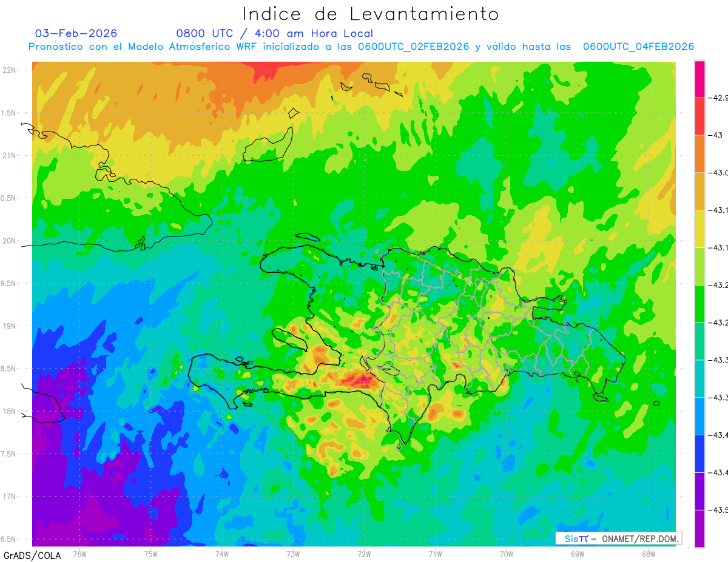
Task: Pick the pure green legend swatch
Action: pos(699,304)
